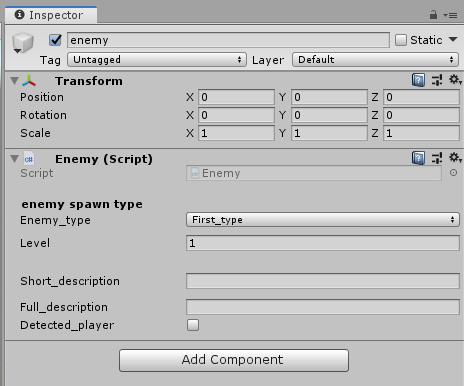Disable the enemy GameObject active checkbox

55,40
